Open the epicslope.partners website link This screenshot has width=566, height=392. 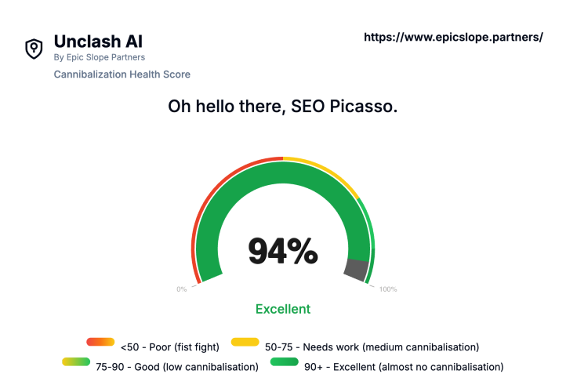click(x=454, y=37)
